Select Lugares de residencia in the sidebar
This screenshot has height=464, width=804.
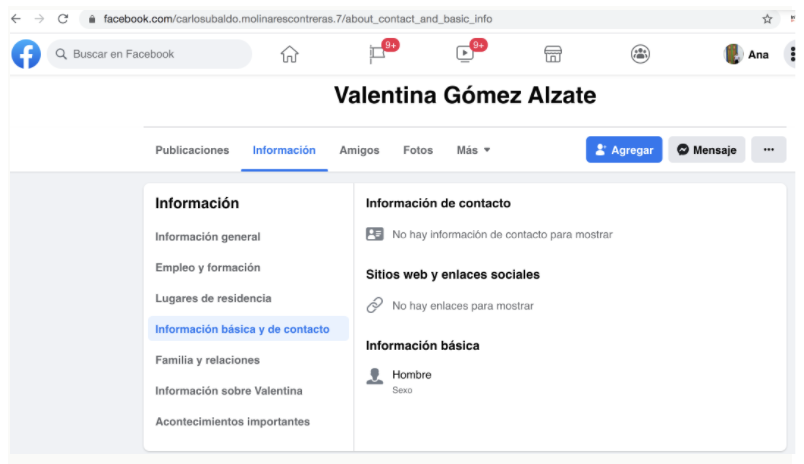[x=213, y=298]
